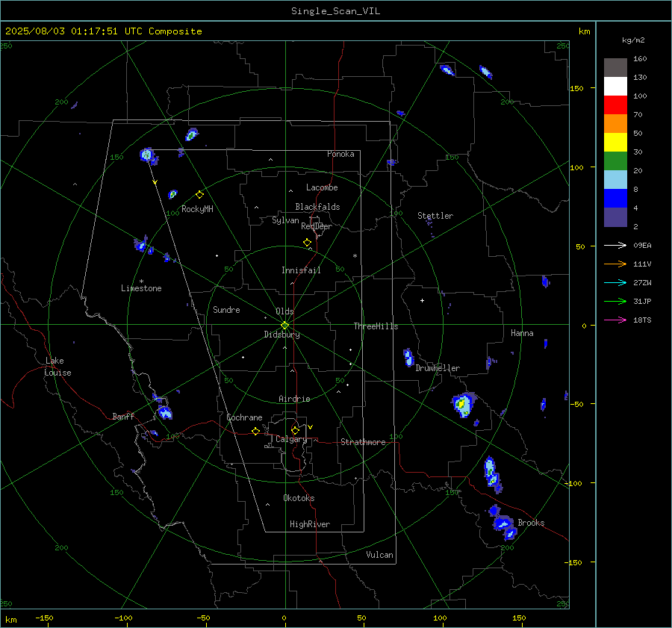Click the Cochrane city label
Viewport: 672px width, 628px height.
[244, 417]
